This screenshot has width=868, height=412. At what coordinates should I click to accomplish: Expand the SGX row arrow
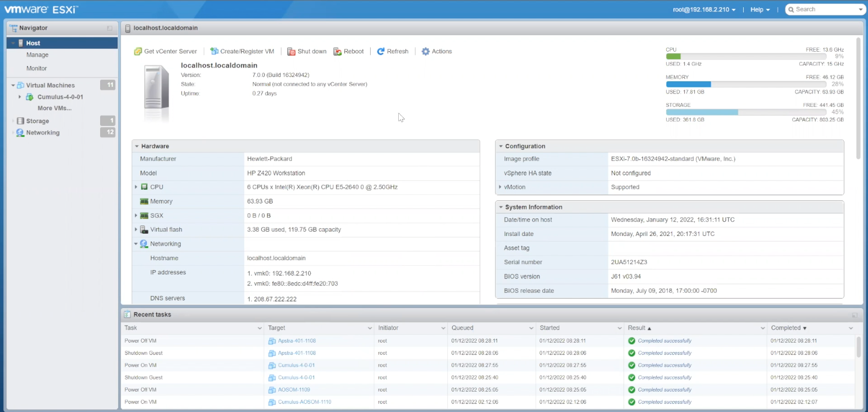click(x=136, y=216)
